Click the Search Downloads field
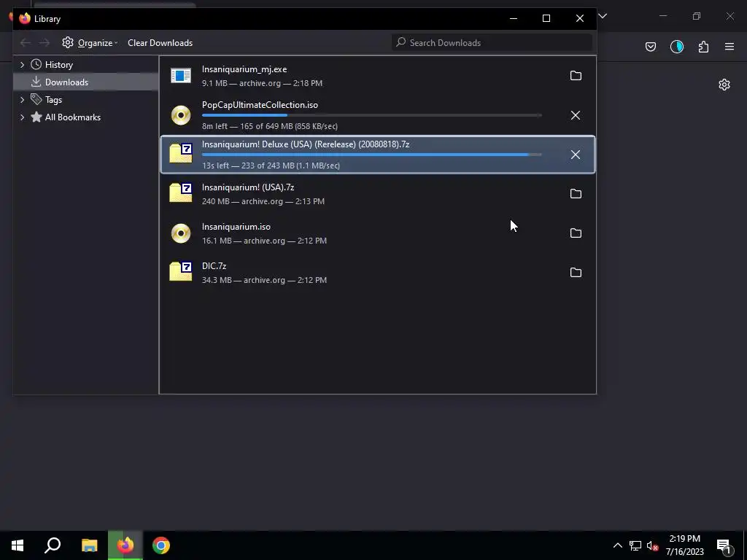The width and height of the screenshot is (747, 560). tap(492, 43)
